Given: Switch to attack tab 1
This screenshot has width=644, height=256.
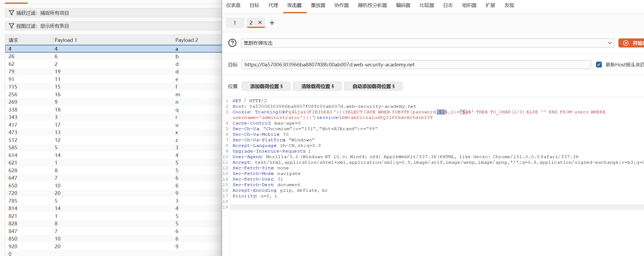Looking at the screenshot, I should click(x=235, y=23).
